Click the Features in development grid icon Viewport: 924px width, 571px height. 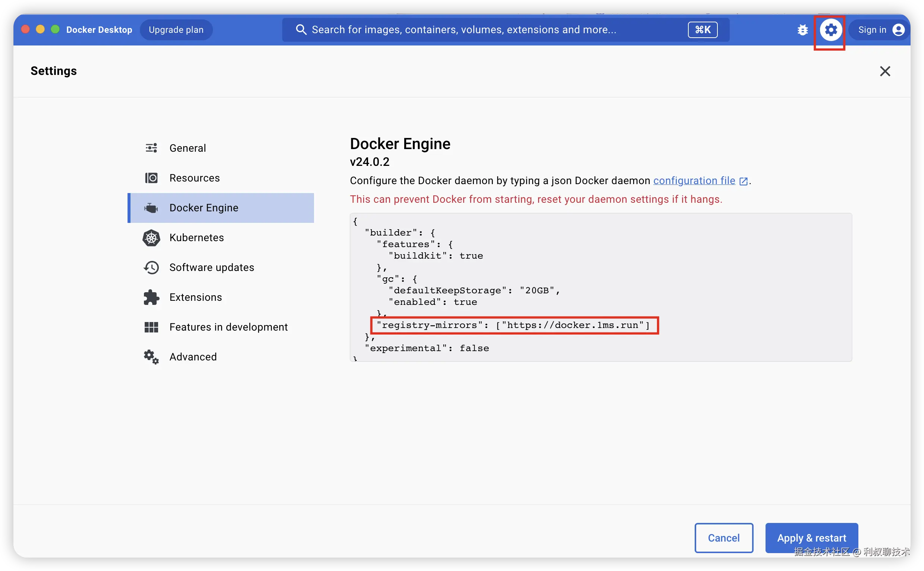pyautogui.click(x=151, y=327)
